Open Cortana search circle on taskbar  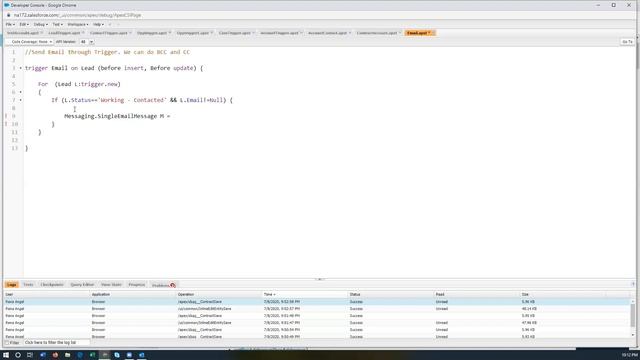18,355
